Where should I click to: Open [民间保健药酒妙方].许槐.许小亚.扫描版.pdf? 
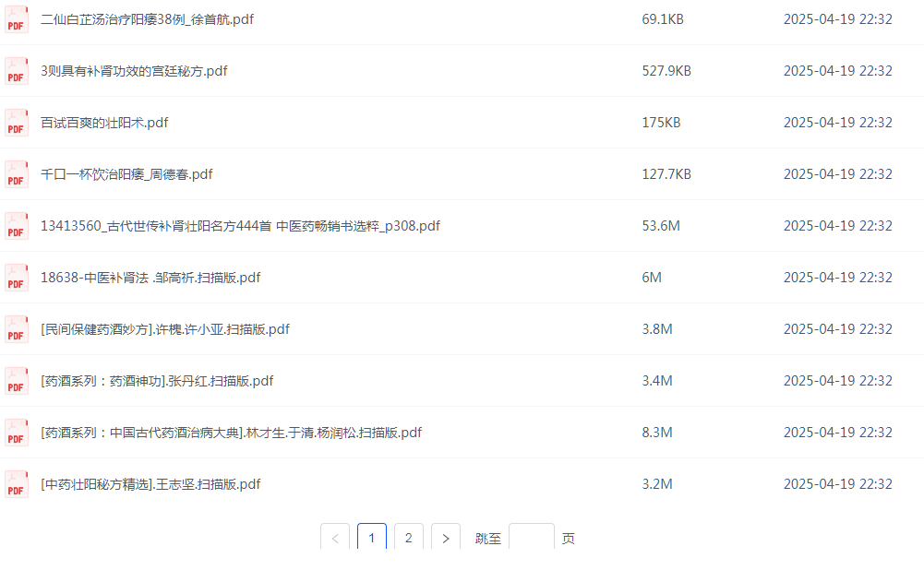pos(165,329)
